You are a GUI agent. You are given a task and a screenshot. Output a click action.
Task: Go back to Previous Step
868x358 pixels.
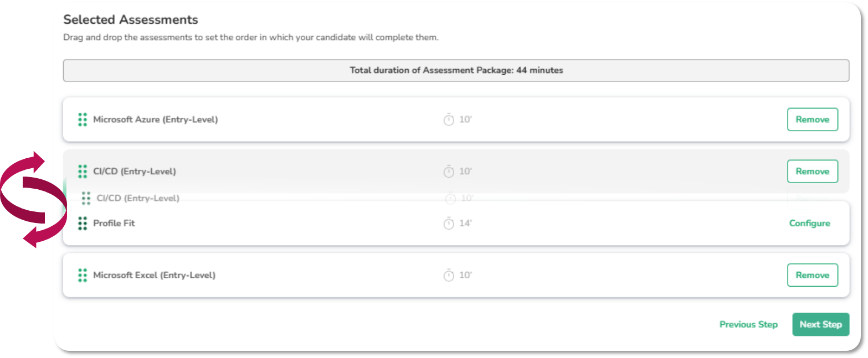pyautogui.click(x=748, y=324)
